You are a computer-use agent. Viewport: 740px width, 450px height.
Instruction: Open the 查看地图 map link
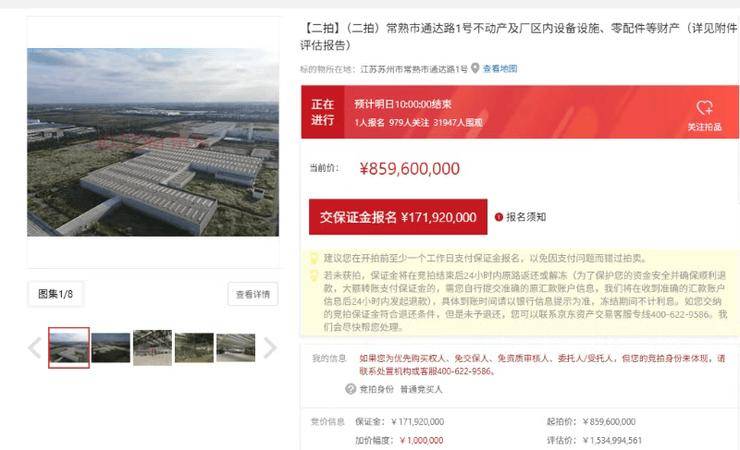[500, 69]
